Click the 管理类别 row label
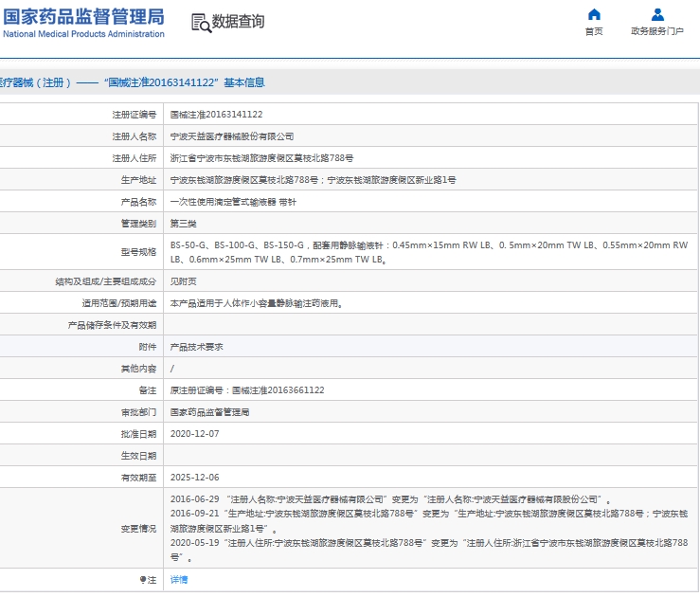The height and width of the screenshot is (597, 700). [x=139, y=224]
